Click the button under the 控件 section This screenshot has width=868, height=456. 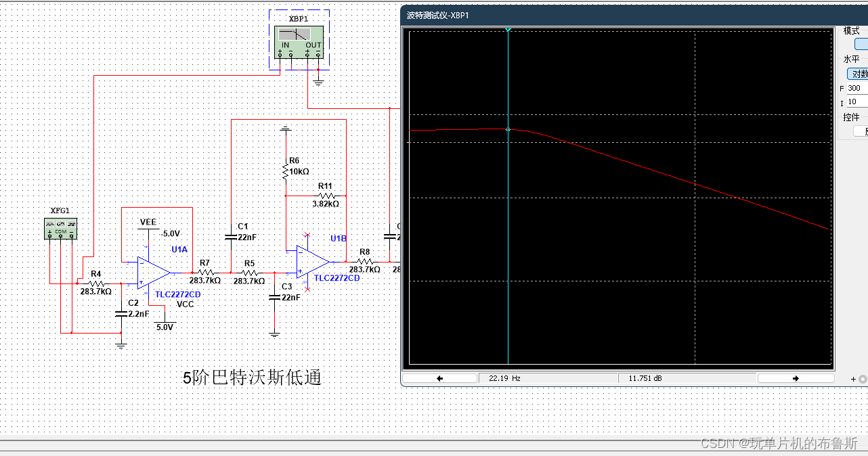pos(861,131)
